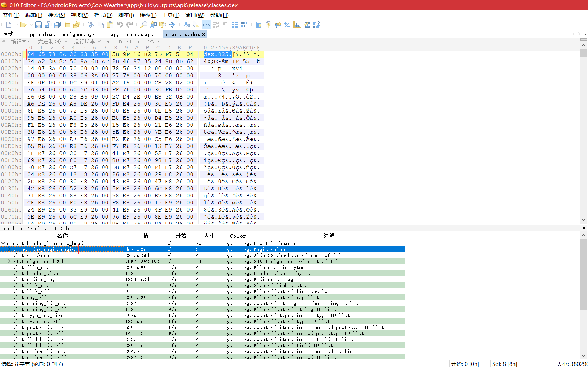
Task: Click the Open file folder icon
Action: point(23,25)
